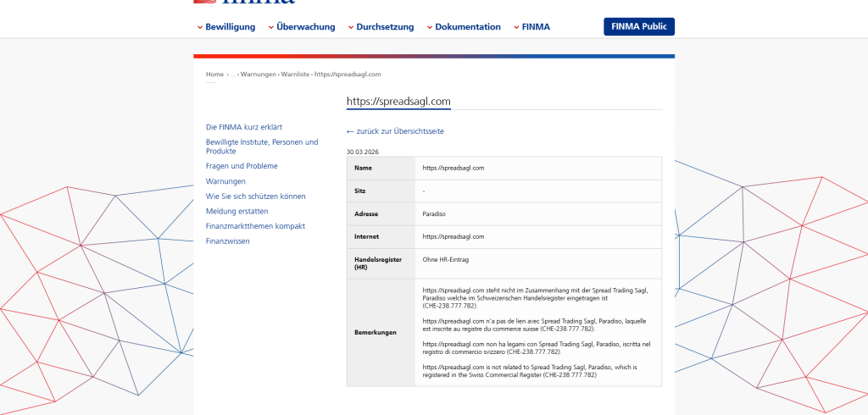
Task: Click the Name row label
Action: [363, 168]
